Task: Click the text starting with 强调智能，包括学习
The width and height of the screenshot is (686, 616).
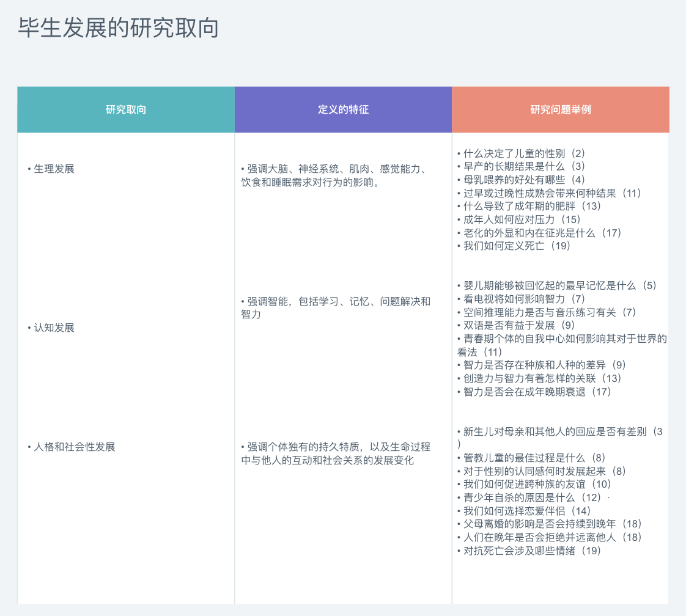Action: [336, 308]
